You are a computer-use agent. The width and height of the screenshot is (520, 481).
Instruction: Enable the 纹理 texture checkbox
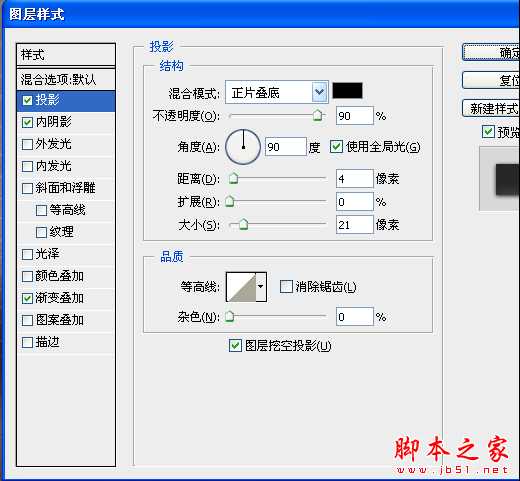pos(41,232)
